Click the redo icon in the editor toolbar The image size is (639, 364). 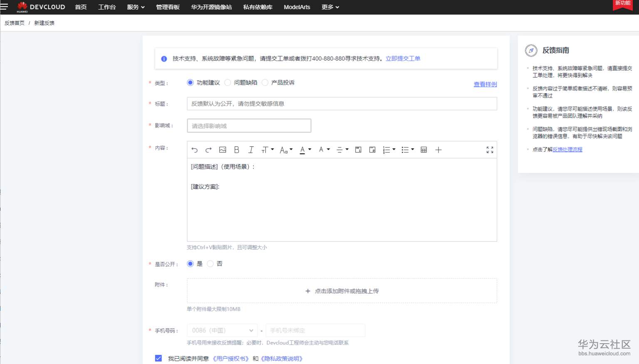(x=208, y=150)
